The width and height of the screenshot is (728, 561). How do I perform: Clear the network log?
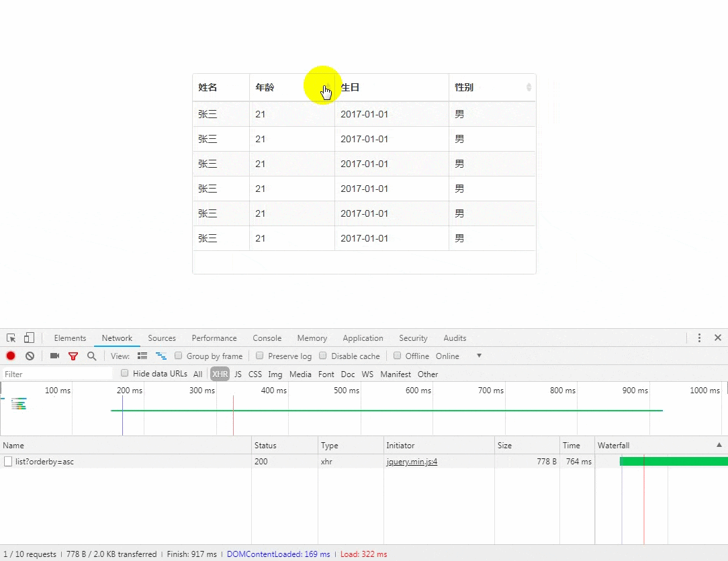[30, 356]
